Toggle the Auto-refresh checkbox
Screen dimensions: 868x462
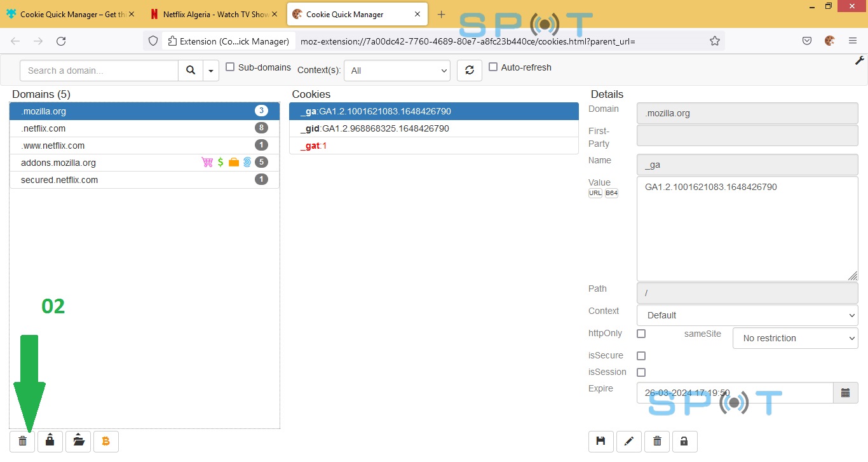click(493, 67)
